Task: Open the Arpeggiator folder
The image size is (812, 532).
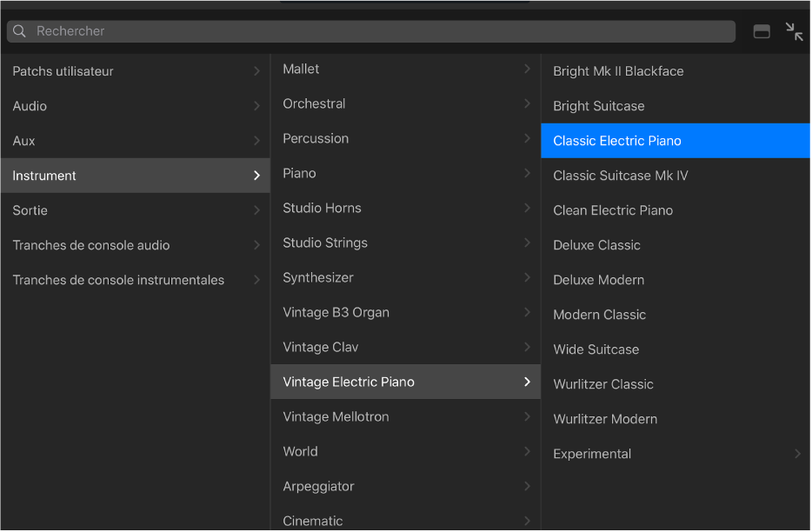Action: (406, 486)
